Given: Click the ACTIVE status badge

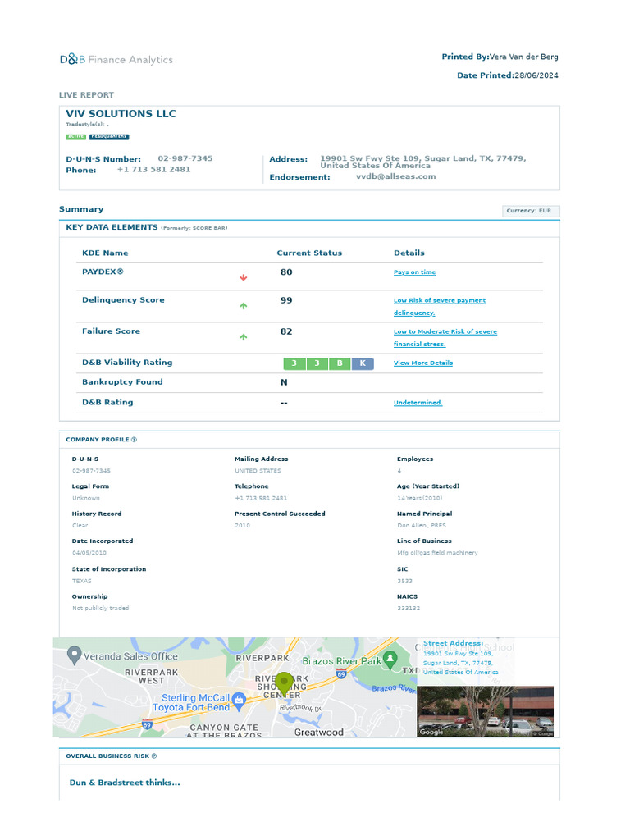Looking at the screenshot, I should click(76, 137).
